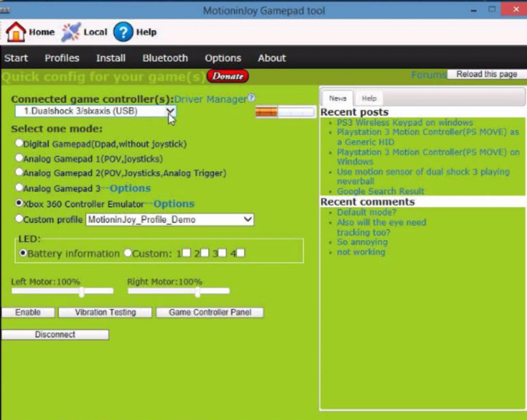Screen dimensions: 527x420
Task: Click the window title bar app icon
Action: (x=5, y=10)
